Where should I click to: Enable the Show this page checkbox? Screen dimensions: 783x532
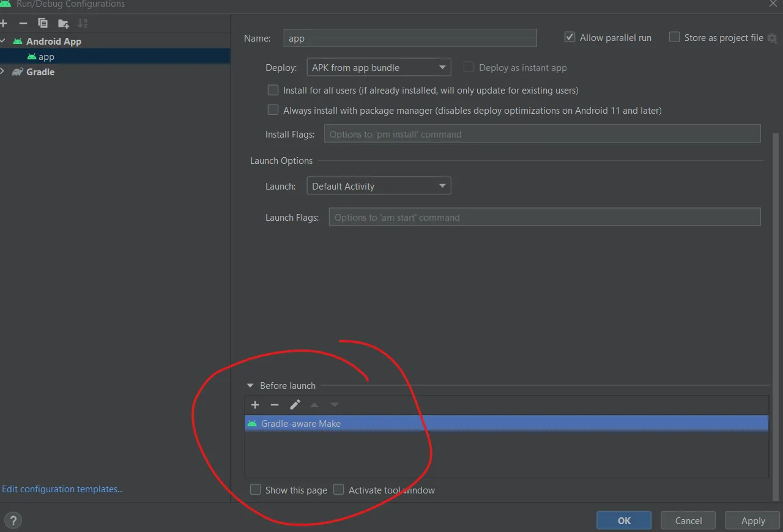pyautogui.click(x=255, y=490)
